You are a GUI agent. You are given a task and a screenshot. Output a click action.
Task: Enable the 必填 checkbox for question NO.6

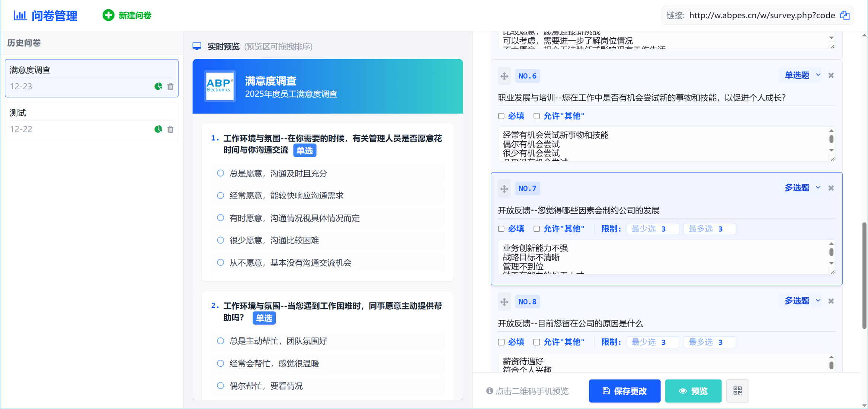click(x=501, y=116)
